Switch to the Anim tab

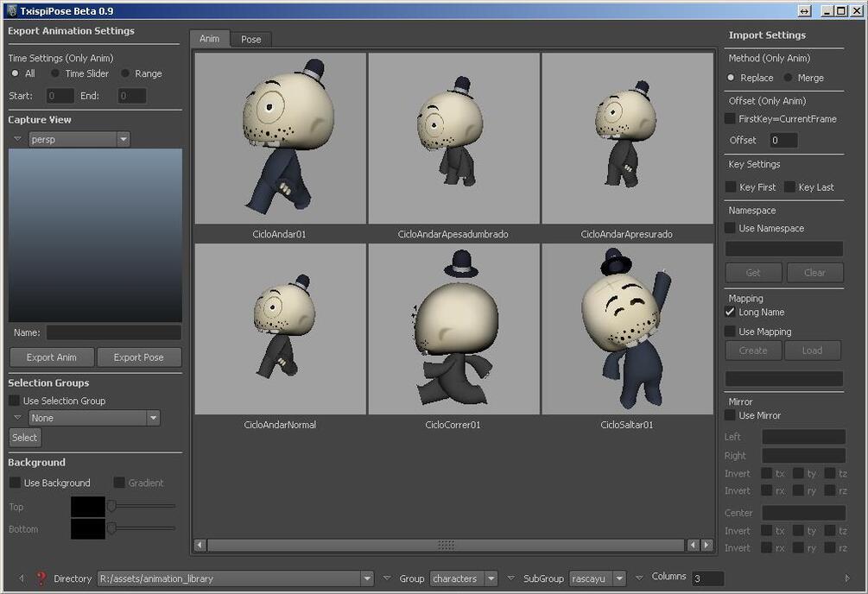[209, 38]
